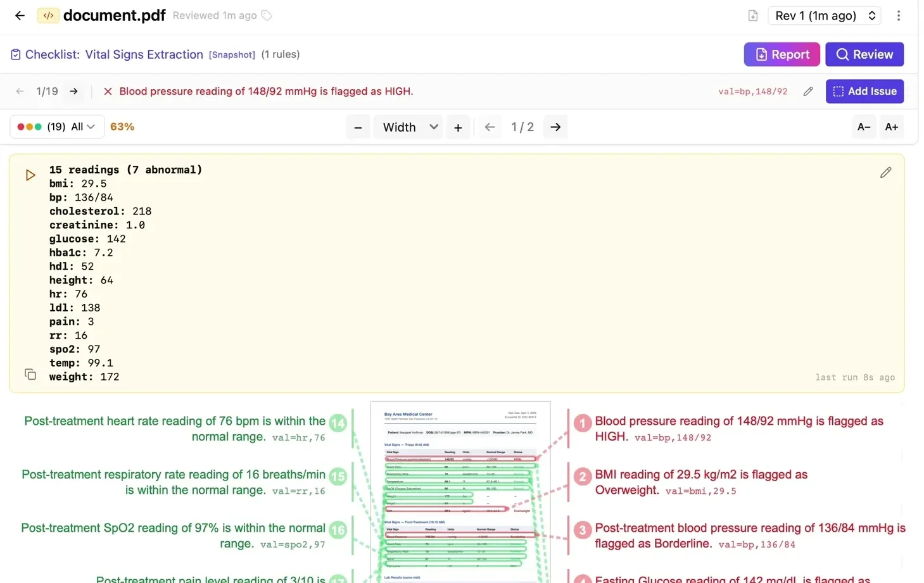Screen dimensions: 924x583
Task: Zoom out with the minus button
Action: coord(358,127)
